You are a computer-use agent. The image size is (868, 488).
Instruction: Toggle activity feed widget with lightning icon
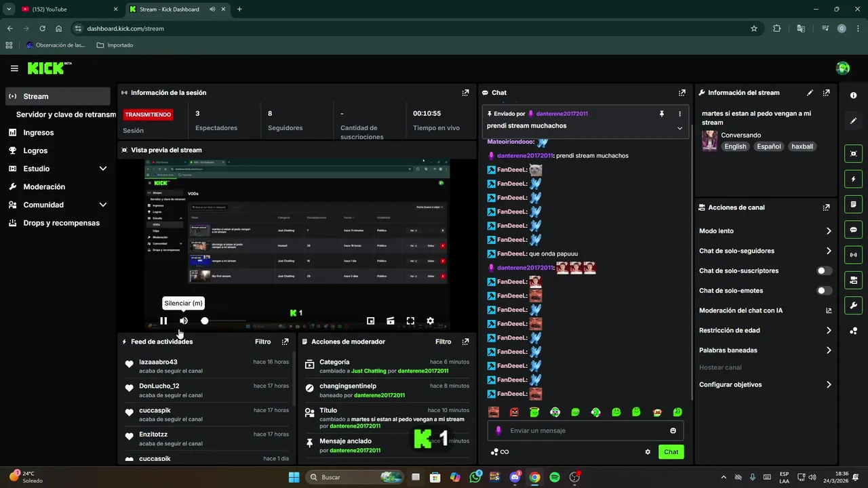pyautogui.click(x=853, y=179)
